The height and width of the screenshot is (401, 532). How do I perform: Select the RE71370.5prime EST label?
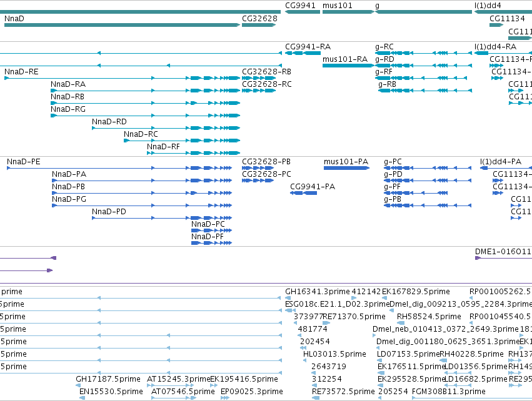click(x=354, y=317)
